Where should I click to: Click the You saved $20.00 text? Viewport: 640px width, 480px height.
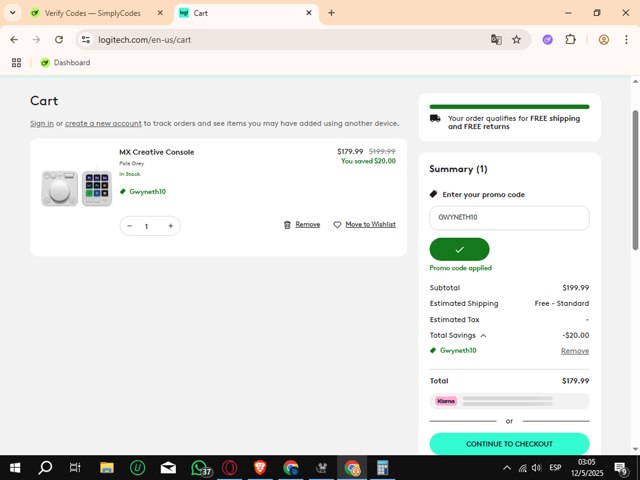coord(368,161)
